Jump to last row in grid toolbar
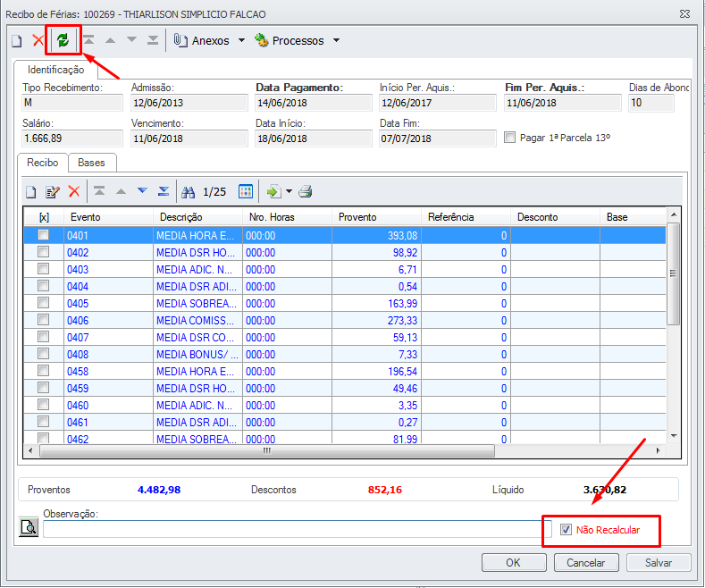The image size is (705, 588). [164, 191]
